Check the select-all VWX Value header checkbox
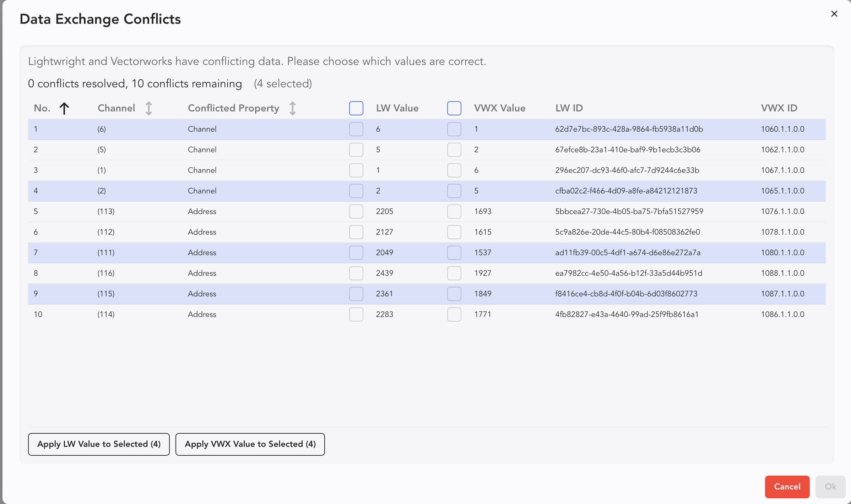The height and width of the screenshot is (504, 851). click(x=454, y=108)
